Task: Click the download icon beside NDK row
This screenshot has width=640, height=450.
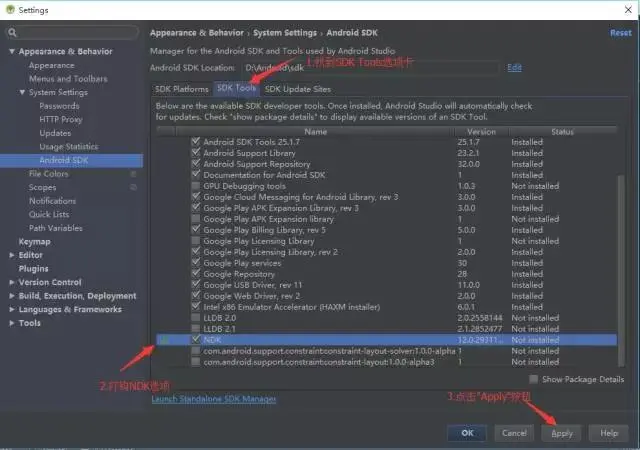Action: tap(164, 340)
